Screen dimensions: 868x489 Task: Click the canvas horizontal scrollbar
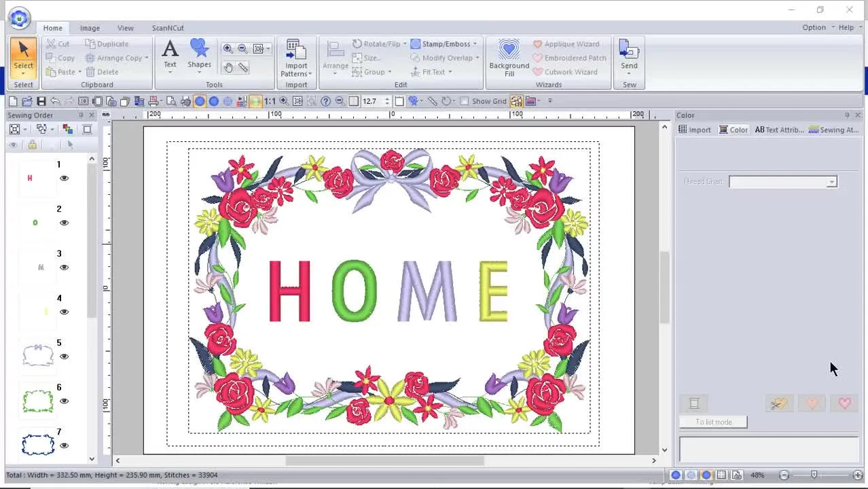(384, 460)
